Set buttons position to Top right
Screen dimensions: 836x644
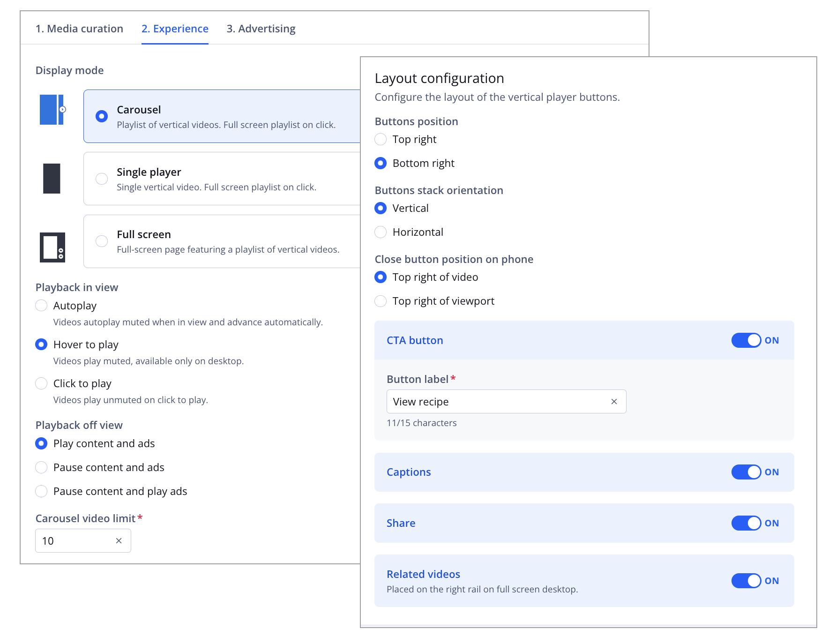click(381, 139)
